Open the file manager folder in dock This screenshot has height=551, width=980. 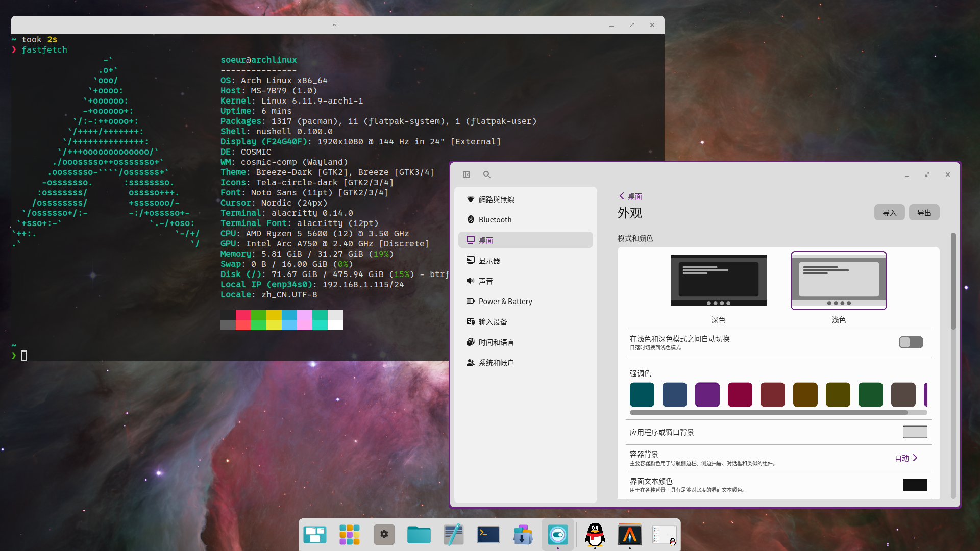[x=419, y=535]
